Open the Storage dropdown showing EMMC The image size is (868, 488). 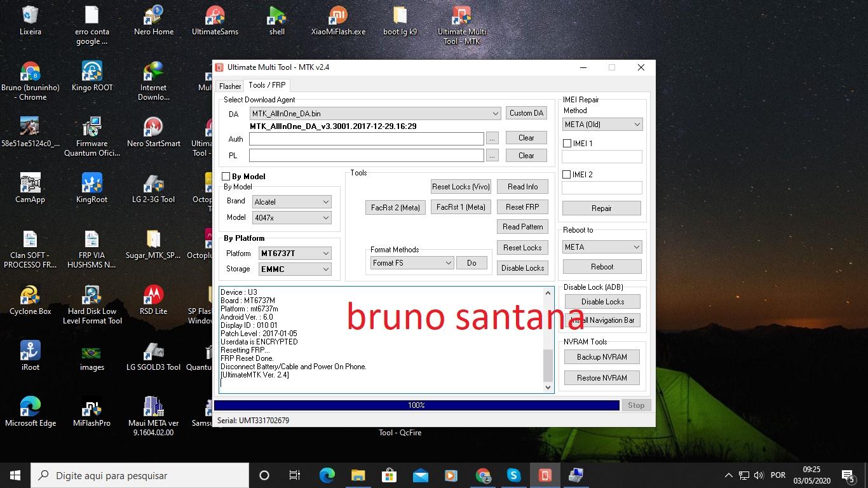pyautogui.click(x=295, y=269)
